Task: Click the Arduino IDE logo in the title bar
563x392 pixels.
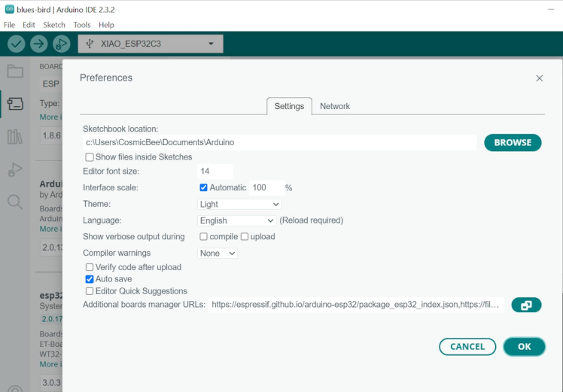Action: pyautogui.click(x=9, y=9)
